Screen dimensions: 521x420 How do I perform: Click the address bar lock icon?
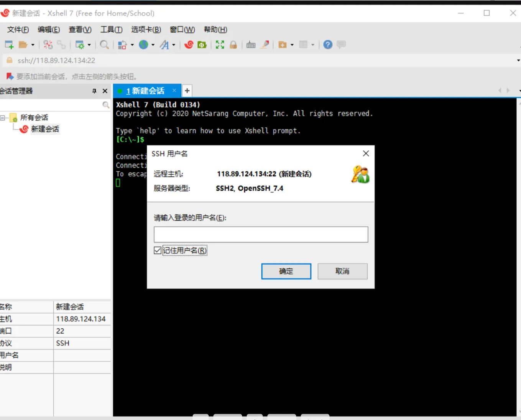[10, 60]
